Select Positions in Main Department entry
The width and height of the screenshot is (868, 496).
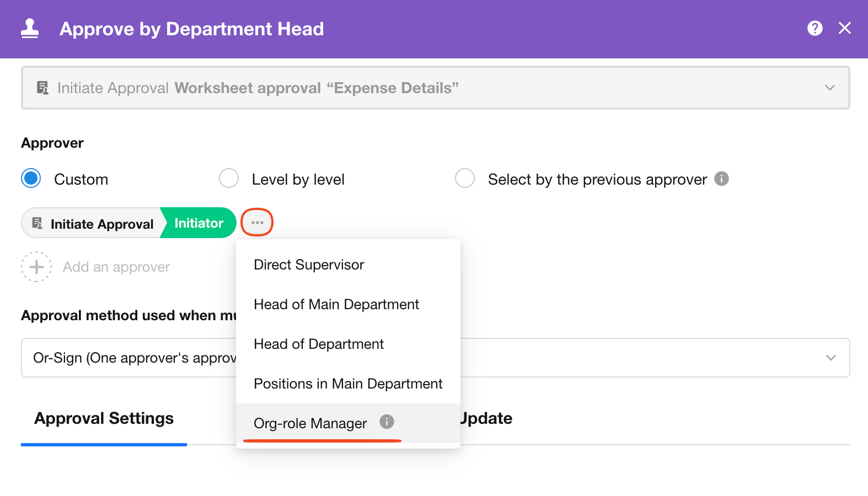[348, 384]
